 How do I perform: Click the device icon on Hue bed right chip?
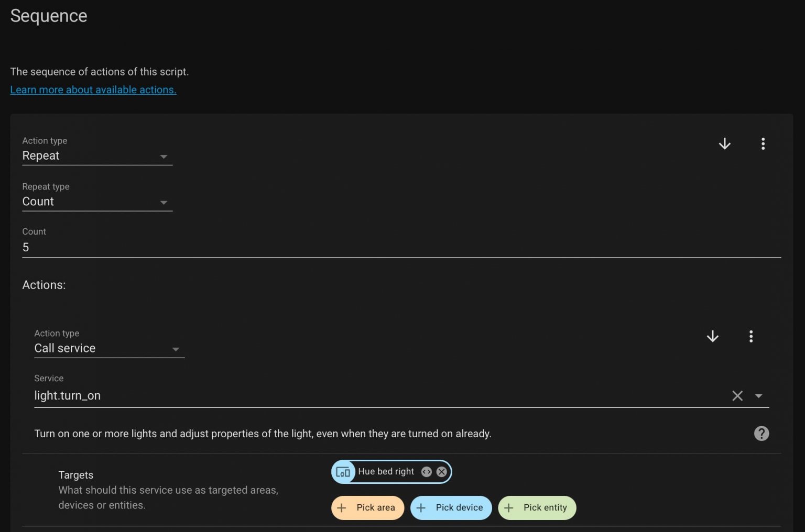coord(343,472)
